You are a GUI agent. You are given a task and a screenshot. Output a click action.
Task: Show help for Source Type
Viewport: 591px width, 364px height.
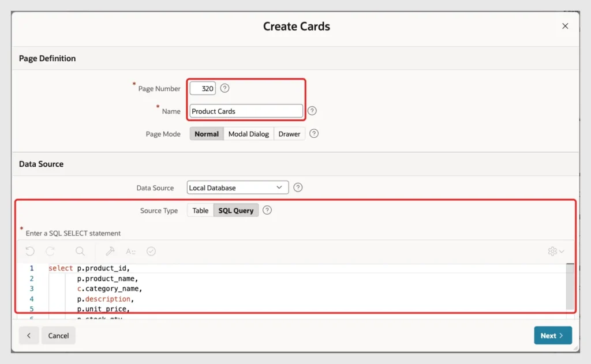[267, 210]
